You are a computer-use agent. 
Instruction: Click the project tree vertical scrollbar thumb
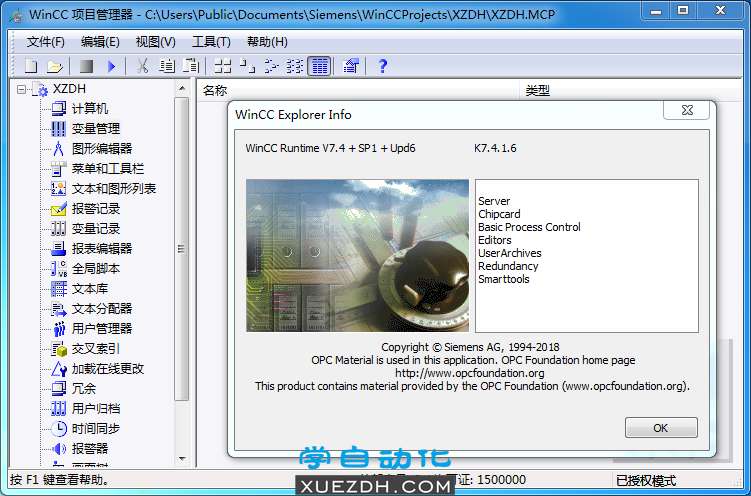point(182,249)
